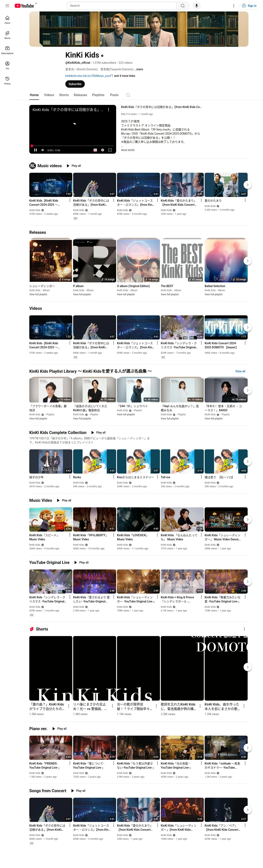Open The BEST album thumbnail
This screenshot has width=263, height=868.
(x=182, y=261)
